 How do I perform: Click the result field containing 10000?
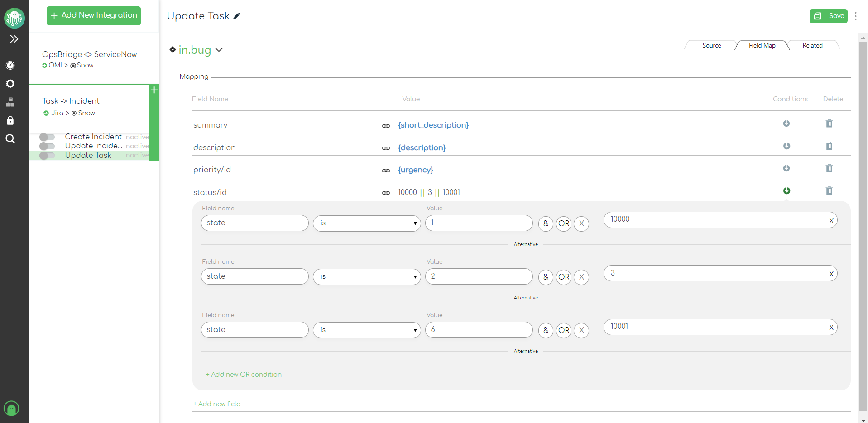pyautogui.click(x=715, y=219)
